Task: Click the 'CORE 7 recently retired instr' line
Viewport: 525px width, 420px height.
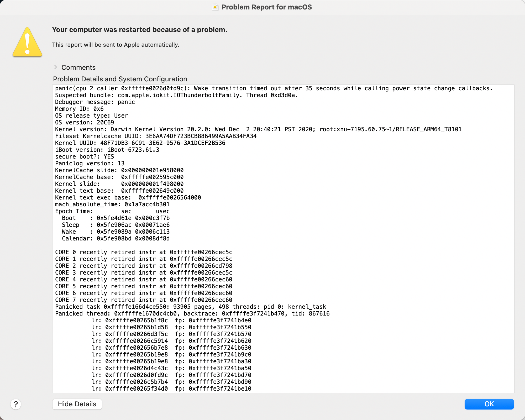Action: point(144,300)
